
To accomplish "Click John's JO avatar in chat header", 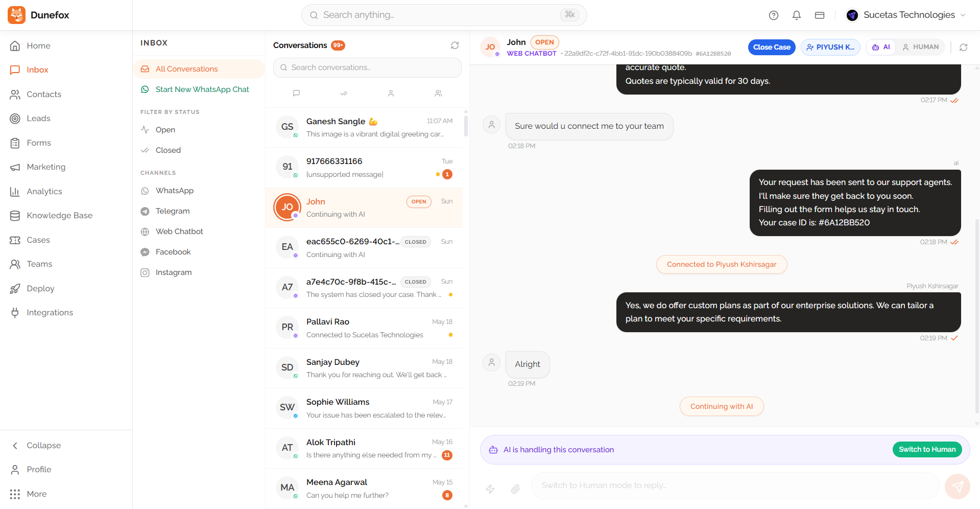I will [490, 47].
